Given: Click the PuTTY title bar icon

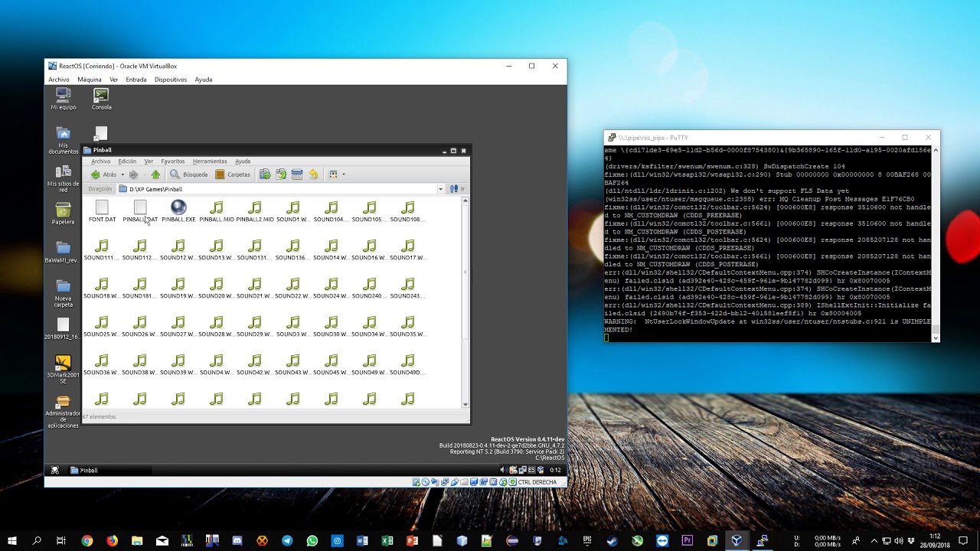Looking at the screenshot, I should 611,138.
